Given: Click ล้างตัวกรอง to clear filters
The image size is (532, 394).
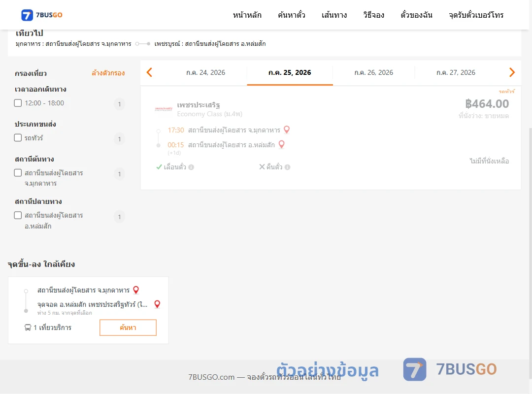Looking at the screenshot, I should 108,73.
